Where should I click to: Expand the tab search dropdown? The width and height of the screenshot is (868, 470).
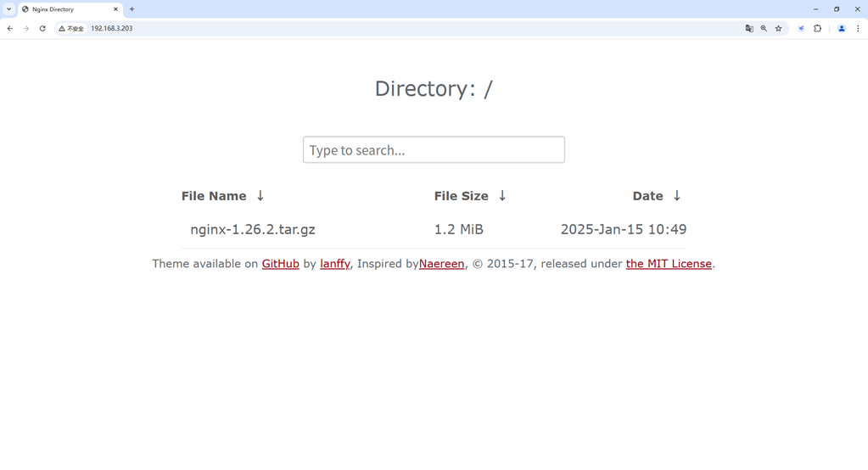click(x=8, y=8)
